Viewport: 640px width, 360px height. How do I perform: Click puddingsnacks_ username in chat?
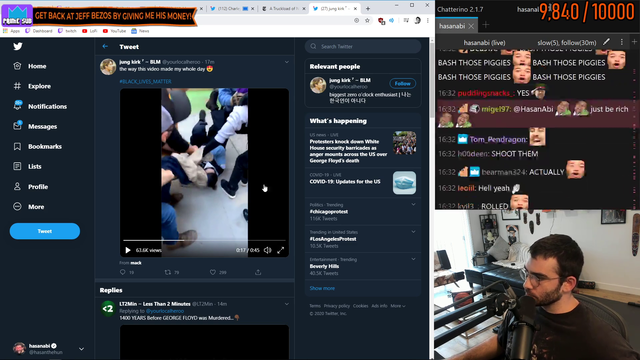(486, 93)
